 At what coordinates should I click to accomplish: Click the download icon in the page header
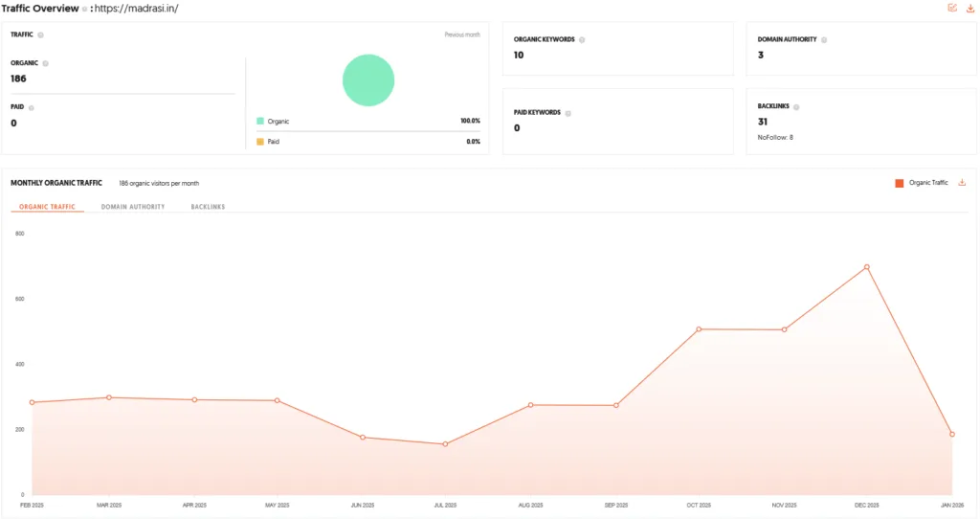click(970, 8)
